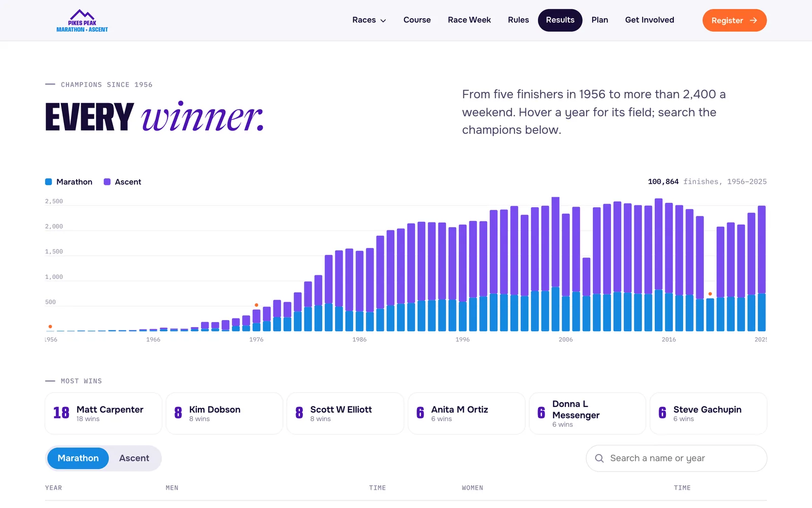Image resolution: width=812 pixels, height=508 pixels.
Task: Go to Race Week page
Action: coord(469,20)
